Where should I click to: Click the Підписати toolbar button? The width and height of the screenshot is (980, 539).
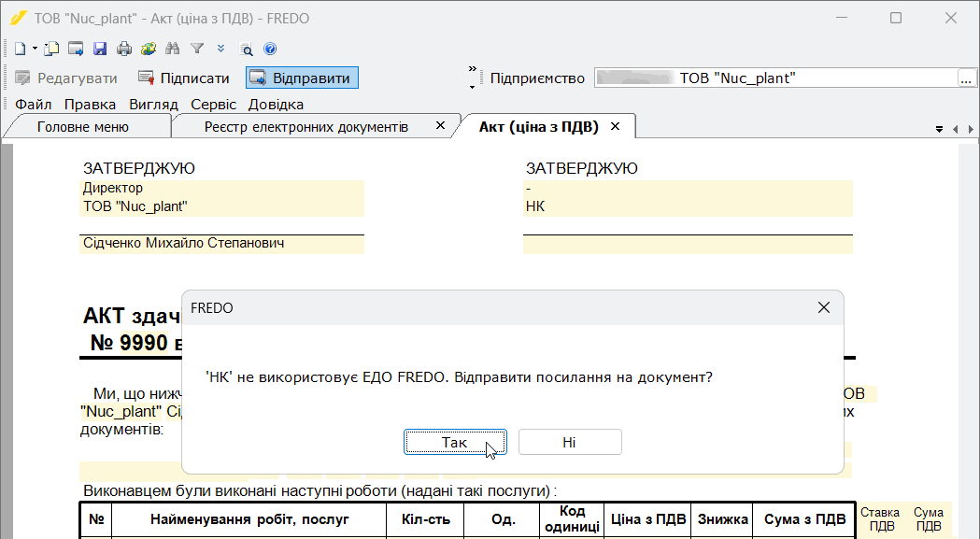tap(184, 78)
